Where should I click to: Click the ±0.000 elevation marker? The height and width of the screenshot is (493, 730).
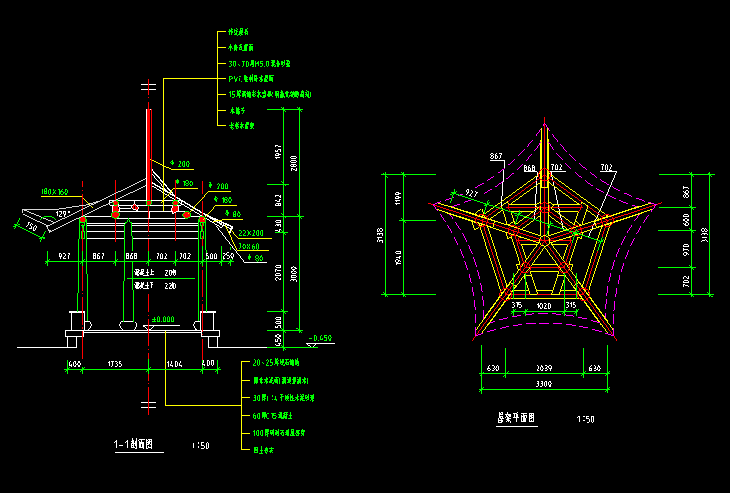click(x=163, y=319)
